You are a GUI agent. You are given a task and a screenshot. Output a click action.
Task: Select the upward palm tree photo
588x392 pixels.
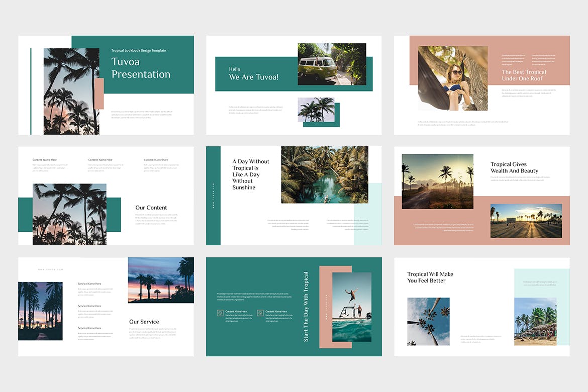pyautogui.click(x=428, y=321)
